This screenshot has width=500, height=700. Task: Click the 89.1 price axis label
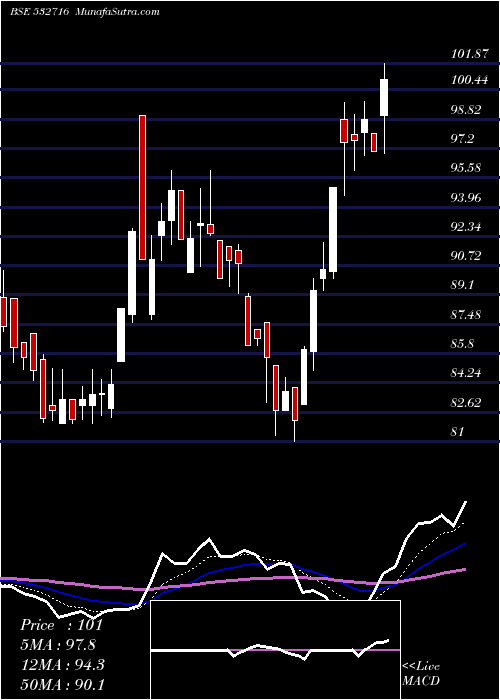(462, 285)
